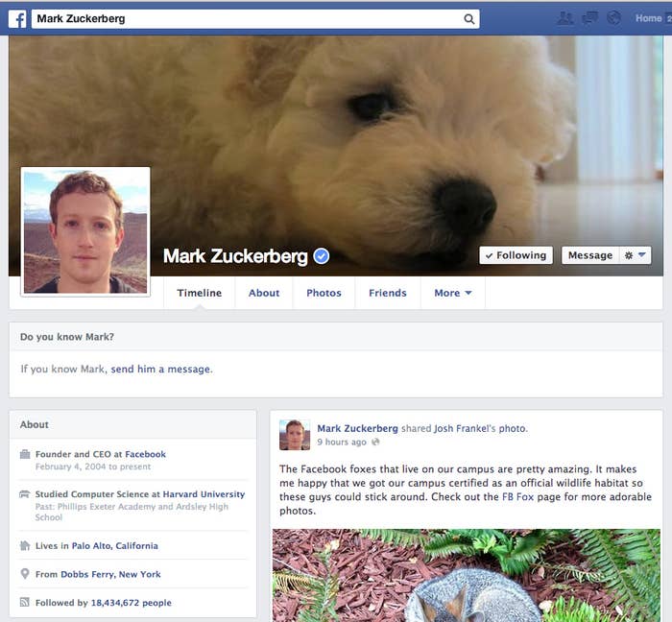The width and height of the screenshot is (672, 622).
Task: Click the Facebook logo icon
Action: (x=17, y=19)
